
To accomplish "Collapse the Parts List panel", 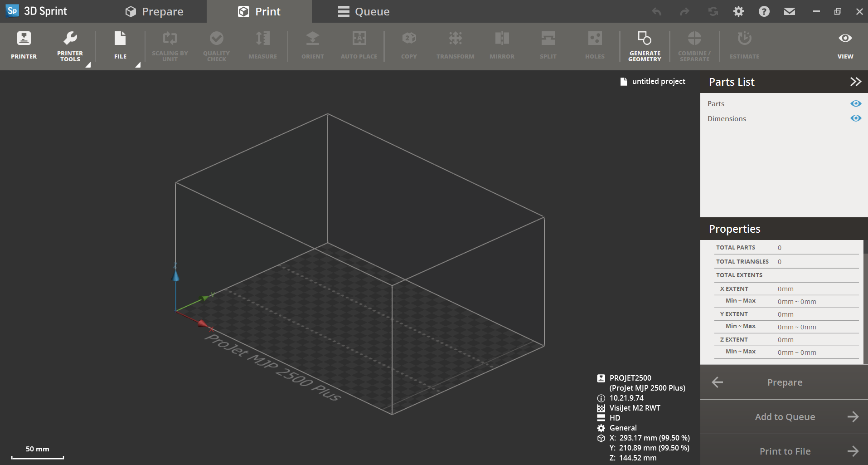I will [856, 81].
